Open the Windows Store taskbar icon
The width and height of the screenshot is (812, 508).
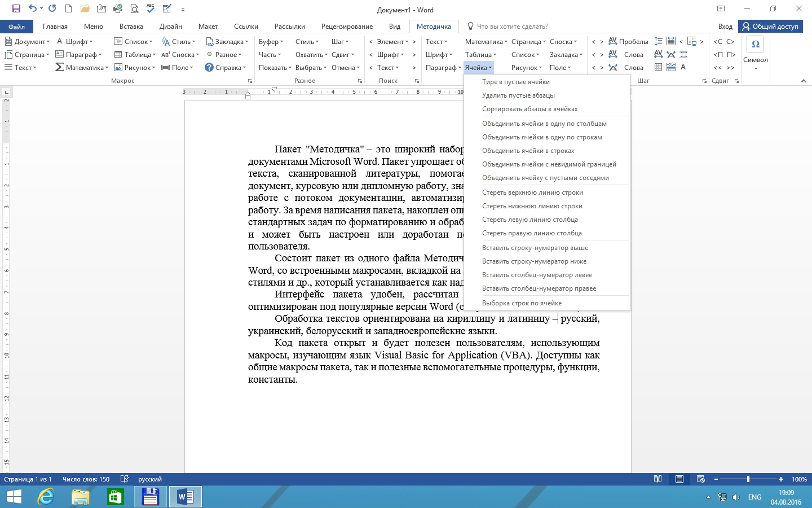click(116, 497)
